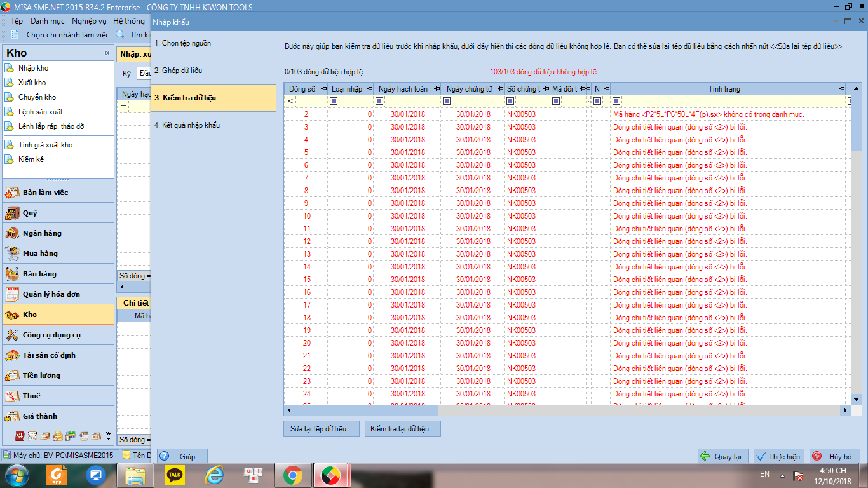The image size is (868, 488).
Task: Open Tính giá xuất kho
Action: [45, 145]
